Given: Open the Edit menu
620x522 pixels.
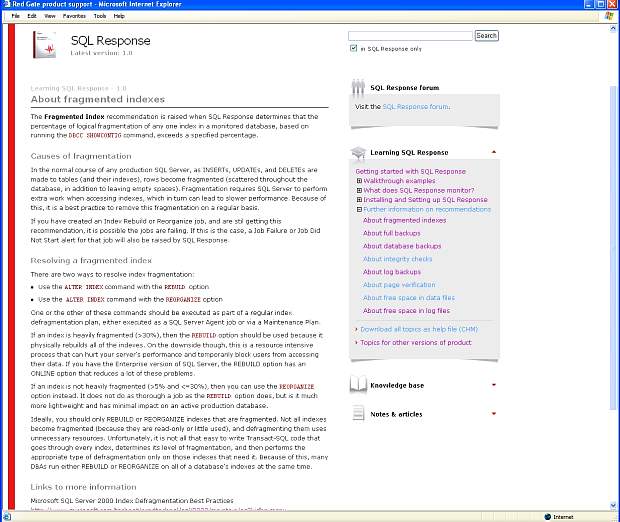Looking at the screenshot, I should [x=32, y=16].
